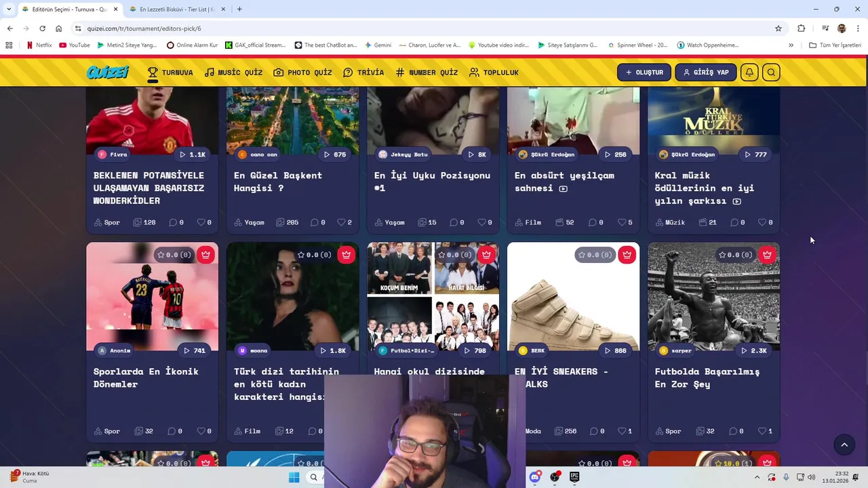Viewport: 868px width, 488px height.
Task: Switch to En Lezzetli Bisküvi browser tab
Action: [x=177, y=9]
